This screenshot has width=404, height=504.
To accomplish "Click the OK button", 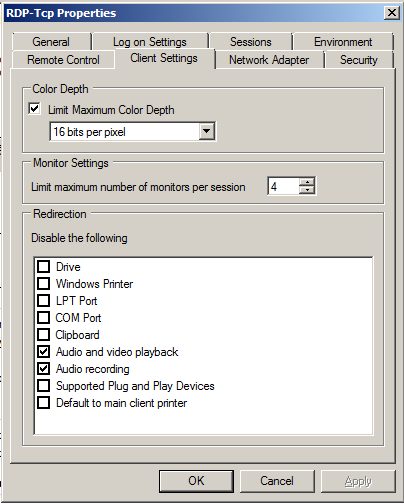I will pos(196,481).
